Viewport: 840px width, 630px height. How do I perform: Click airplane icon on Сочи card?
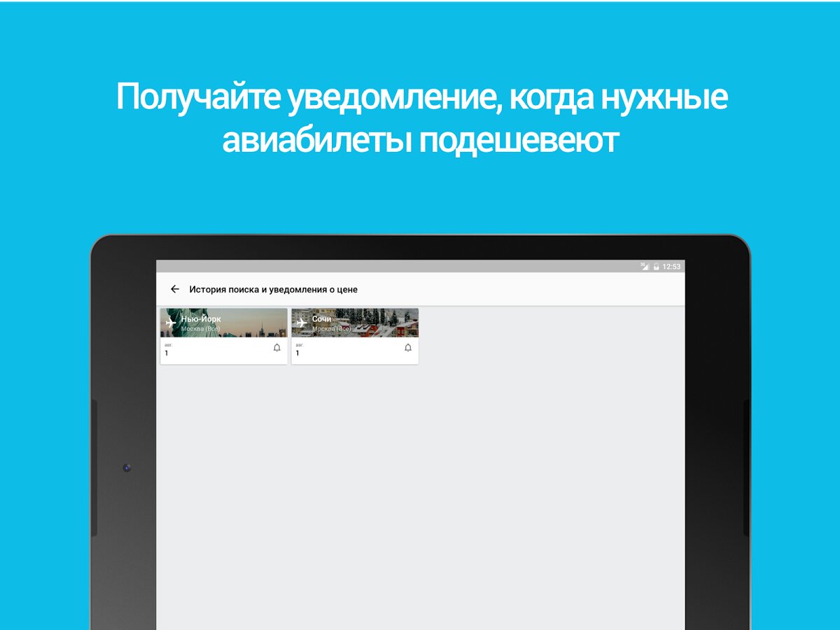(302, 323)
